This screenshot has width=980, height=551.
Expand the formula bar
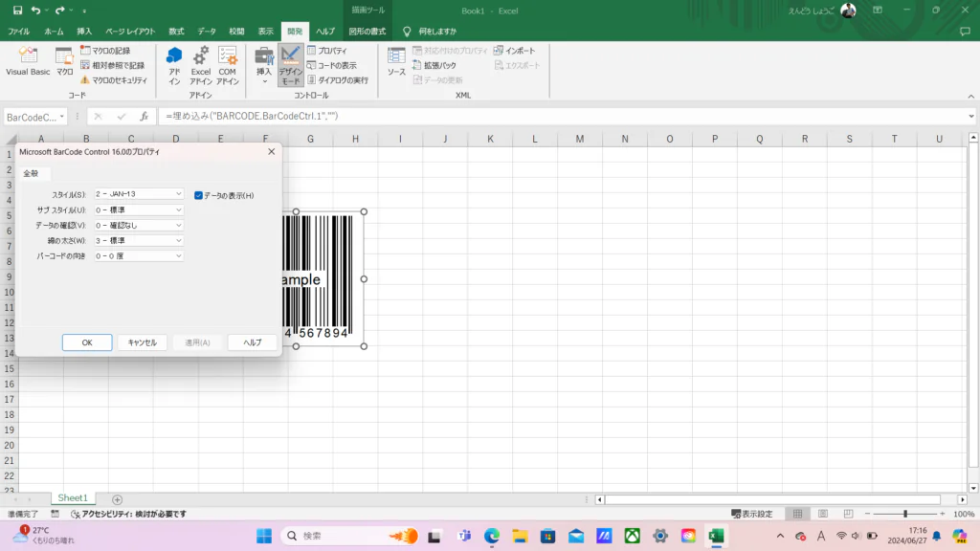(970, 116)
